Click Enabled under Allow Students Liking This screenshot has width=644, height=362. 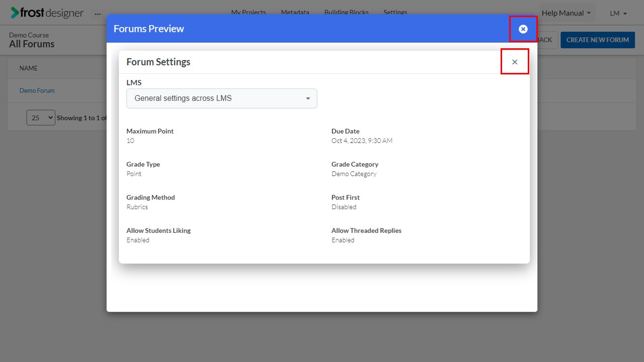138,240
